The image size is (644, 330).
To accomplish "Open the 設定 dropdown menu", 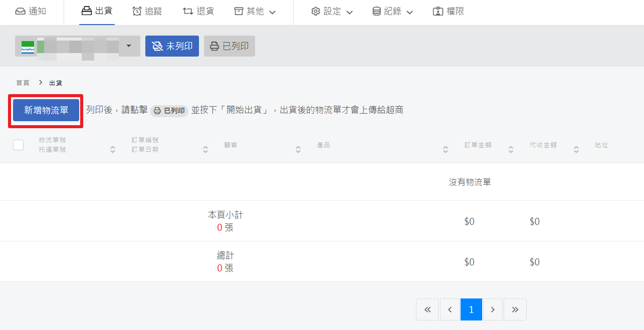I will click(x=332, y=11).
